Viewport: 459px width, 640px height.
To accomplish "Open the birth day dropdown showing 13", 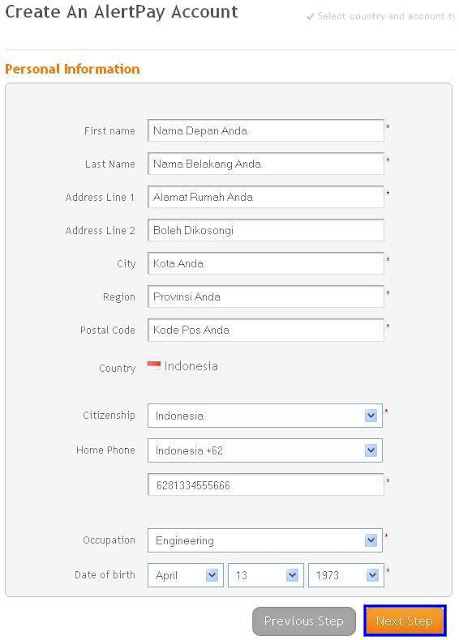I will coord(266,575).
